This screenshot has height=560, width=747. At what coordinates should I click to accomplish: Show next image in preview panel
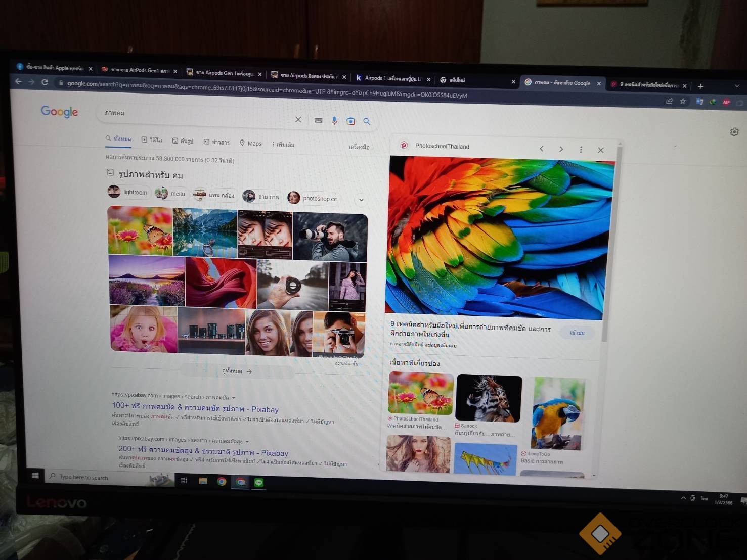[561, 149]
